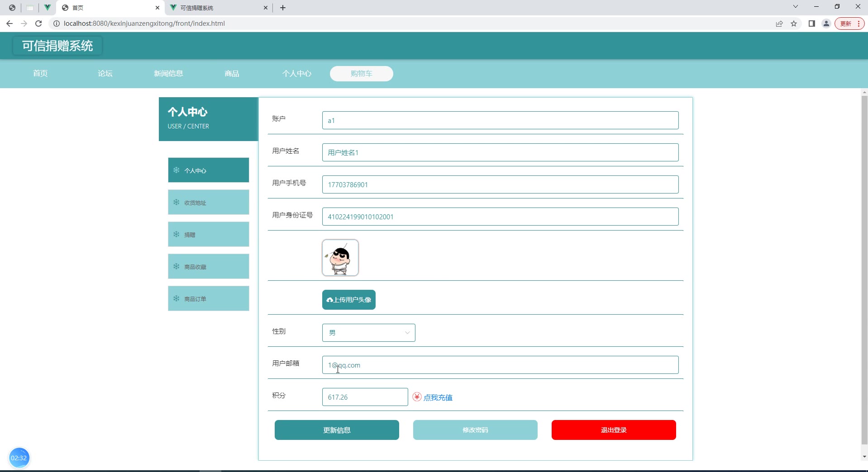Bookmark this page with the star icon
Image resolution: width=868 pixels, height=472 pixels.
point(794,24)
